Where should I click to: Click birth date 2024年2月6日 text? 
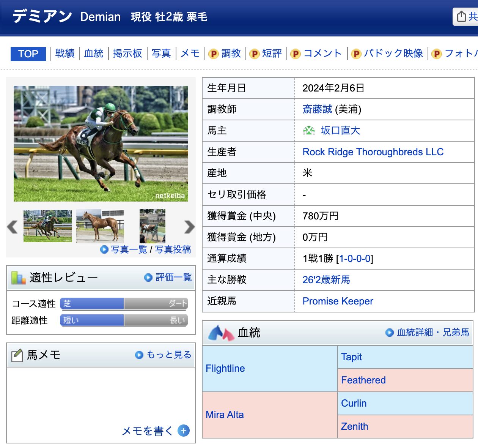point(333,88)
